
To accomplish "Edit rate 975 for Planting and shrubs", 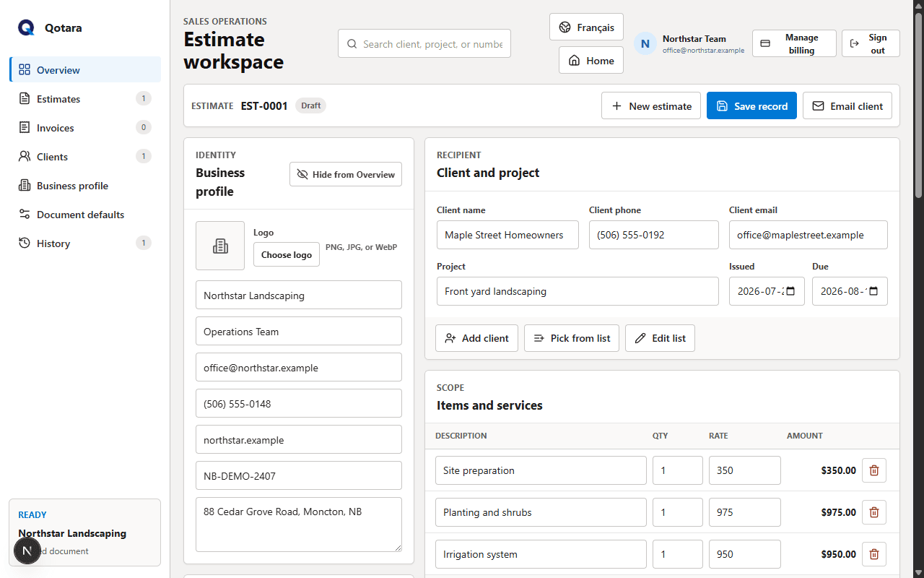I will coord(745,512).
